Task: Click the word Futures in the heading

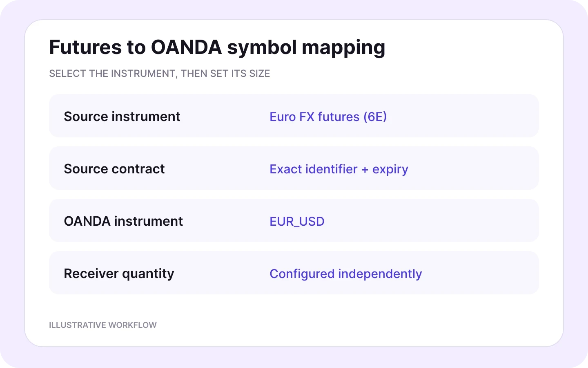Action: coord(86,47)
